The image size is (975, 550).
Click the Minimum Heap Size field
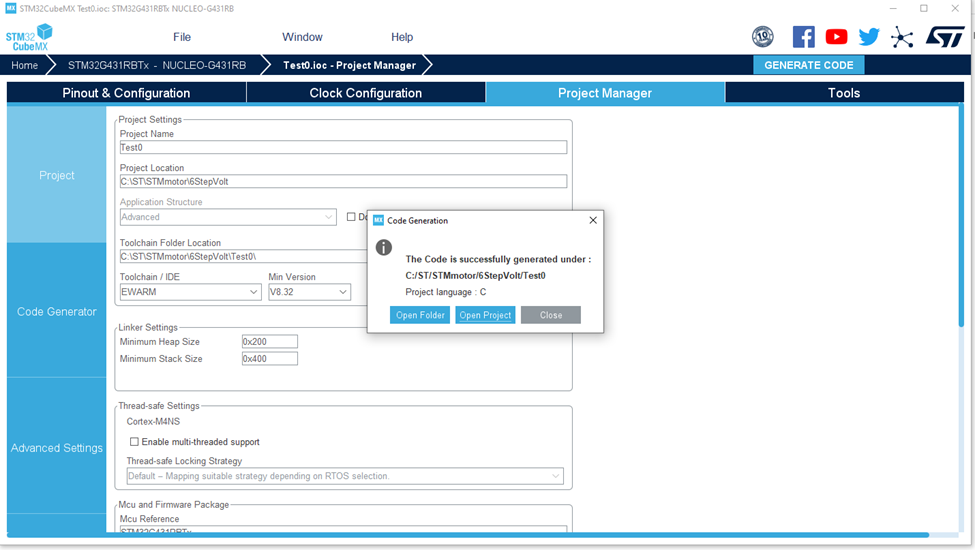[270, 342]
